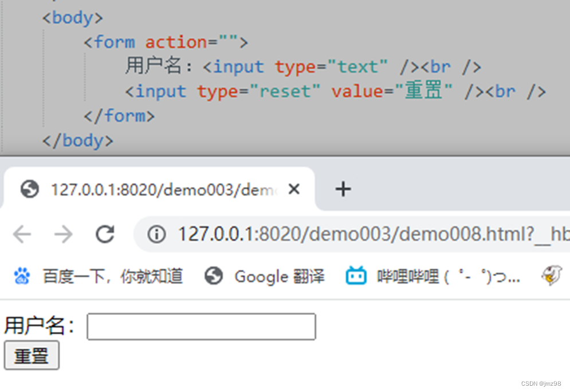570x392 pixels.
Task: Click inside the 用户名 text input box
Action: 201,326
